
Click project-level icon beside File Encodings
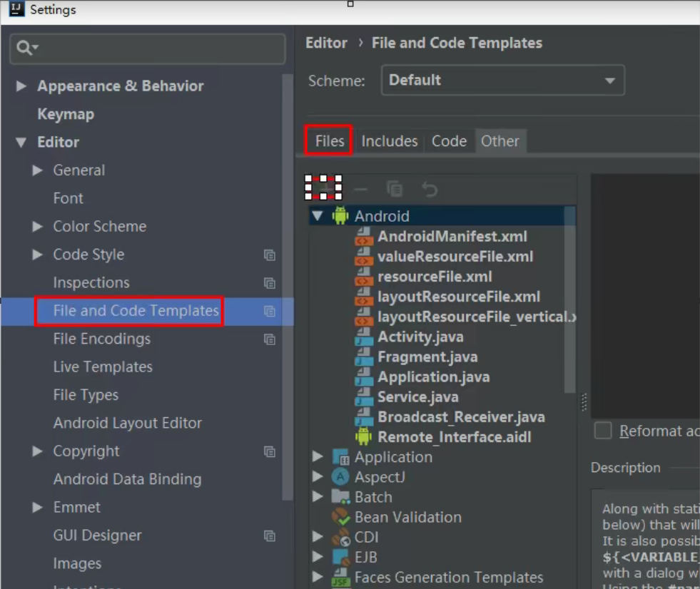(x=269, y=339)
